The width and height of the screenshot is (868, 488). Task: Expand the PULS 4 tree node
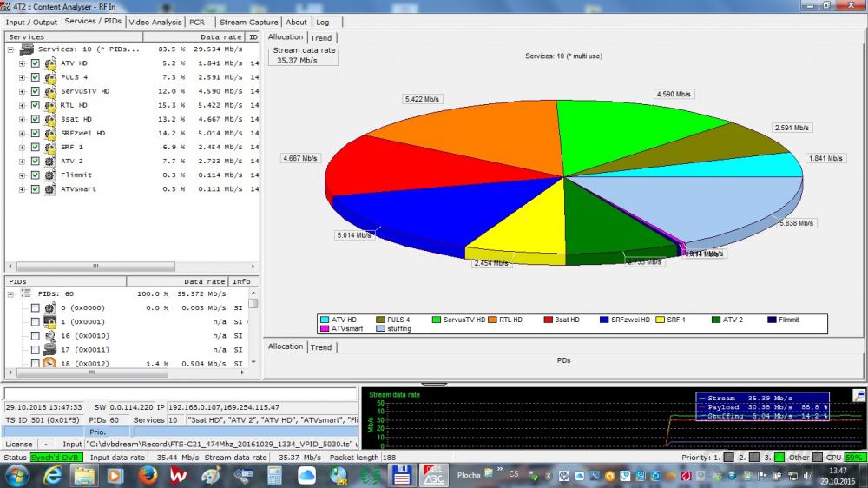[x=23, y=77]
